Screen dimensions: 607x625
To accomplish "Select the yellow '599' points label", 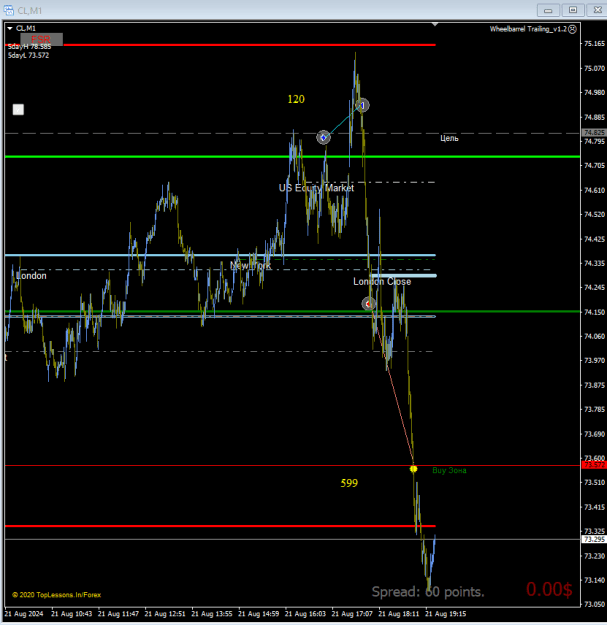I will click(x=349, y=483).
